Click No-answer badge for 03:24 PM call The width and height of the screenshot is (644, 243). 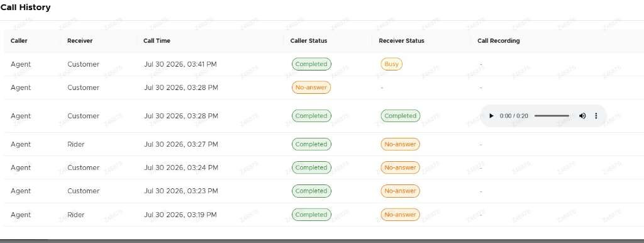pos(400,167)
